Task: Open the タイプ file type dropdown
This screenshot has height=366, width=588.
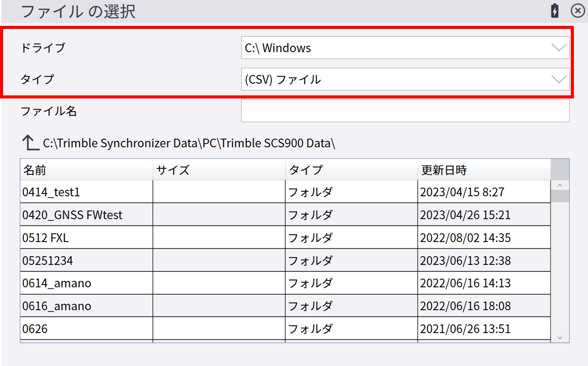Action: (405, 79)
